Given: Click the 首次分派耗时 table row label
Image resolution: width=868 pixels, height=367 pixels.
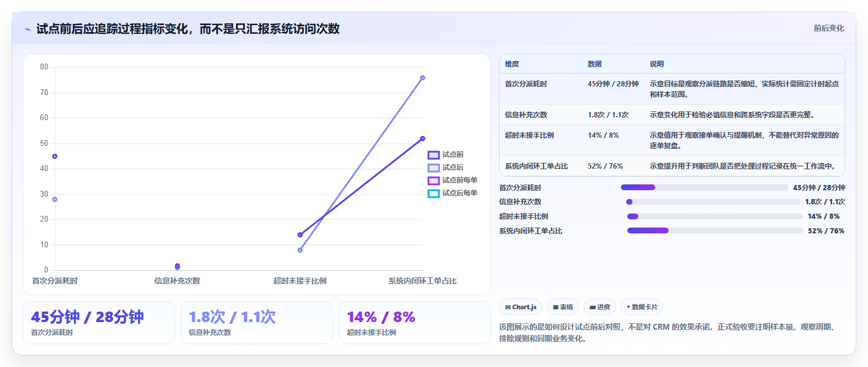Looking at the screenshot, I should coord(526,84).
